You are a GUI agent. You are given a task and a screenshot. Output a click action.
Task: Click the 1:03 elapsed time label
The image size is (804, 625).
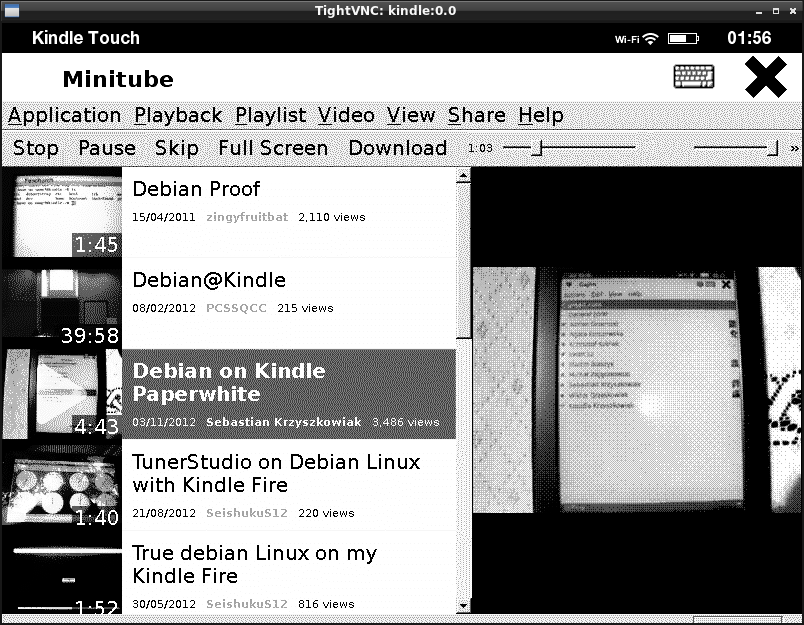tap(480, 148)
